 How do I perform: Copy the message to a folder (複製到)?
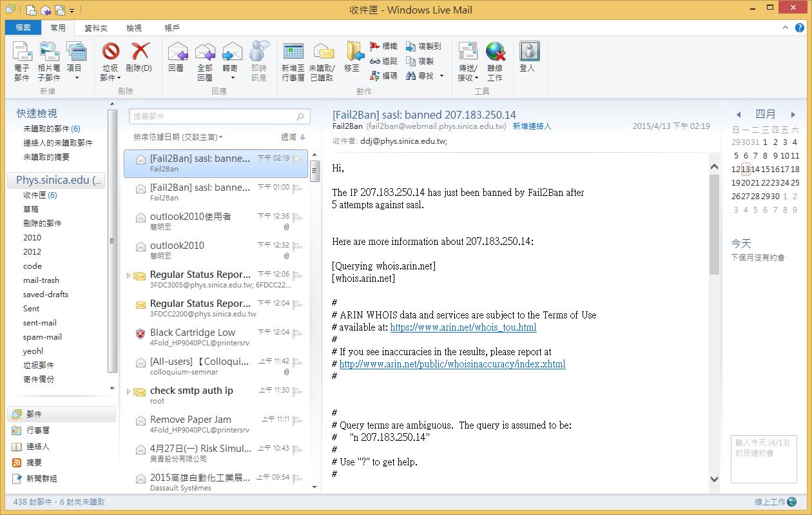tap(423, 46)
